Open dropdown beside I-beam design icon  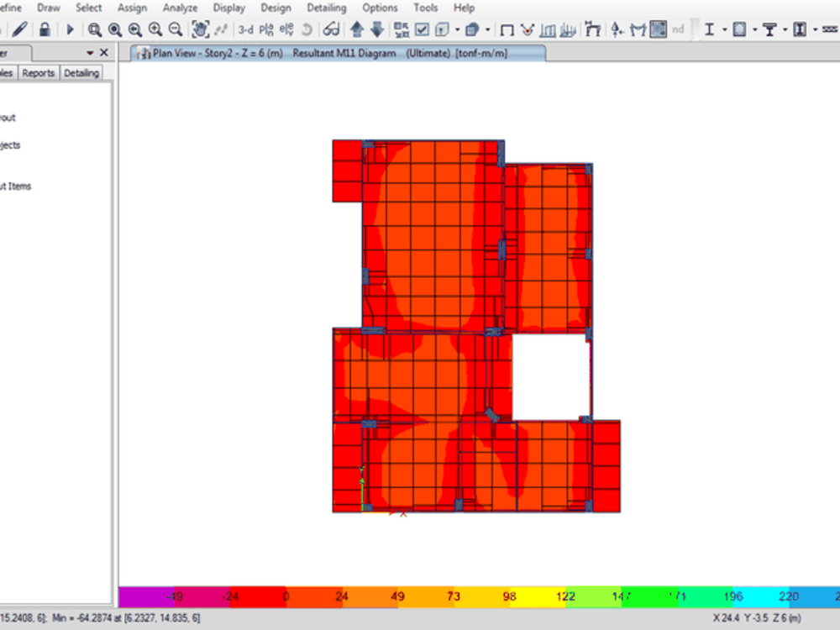(x=725, y=30)
